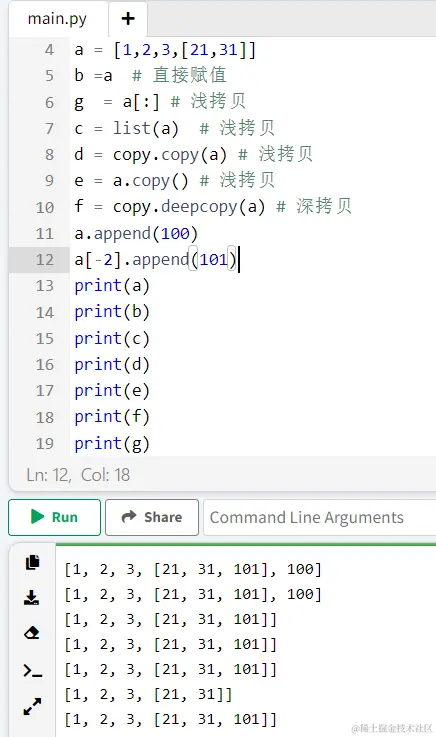Screen dimensions: 436x737
Task: Click the green play icon in Run
Action: 38,517
